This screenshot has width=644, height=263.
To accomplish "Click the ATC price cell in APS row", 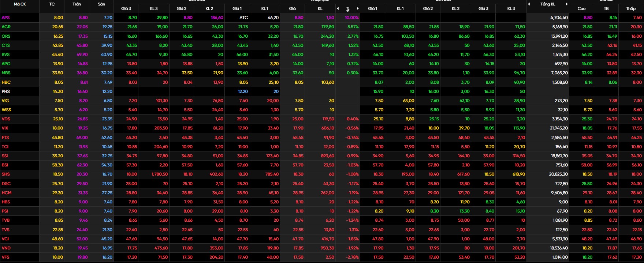I will [x=243, y=18].
